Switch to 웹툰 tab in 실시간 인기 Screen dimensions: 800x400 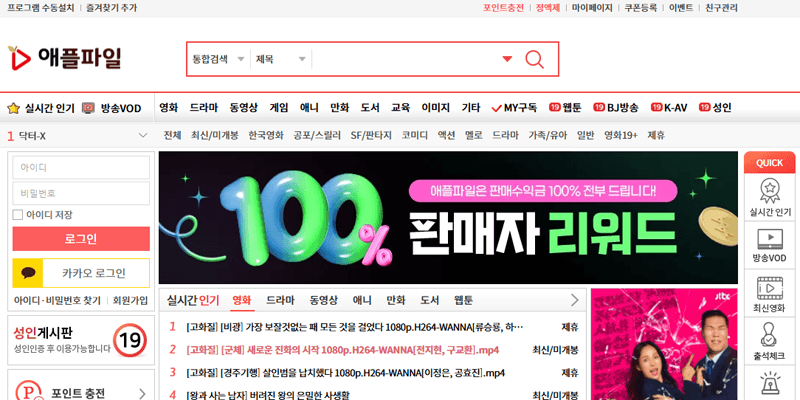[x=463, y=301]
